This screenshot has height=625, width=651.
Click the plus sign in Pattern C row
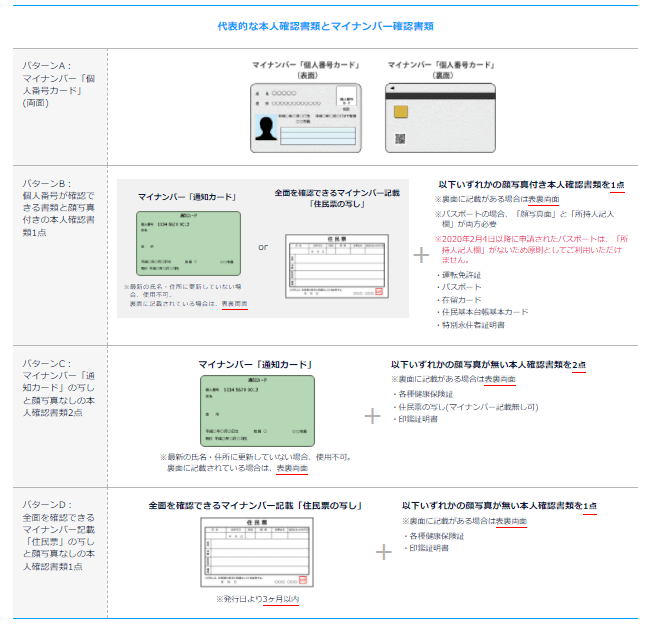372,416
